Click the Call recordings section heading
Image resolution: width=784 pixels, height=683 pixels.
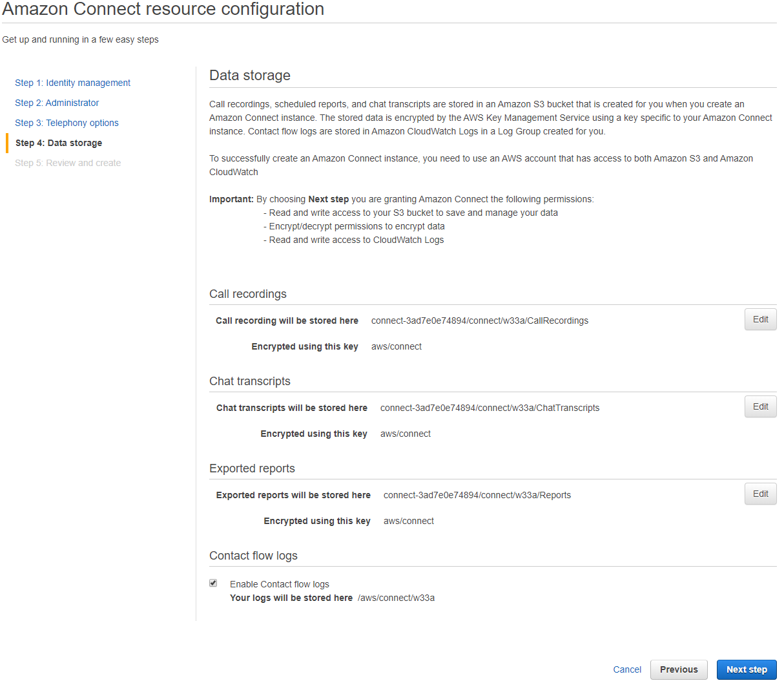point(248,294)
